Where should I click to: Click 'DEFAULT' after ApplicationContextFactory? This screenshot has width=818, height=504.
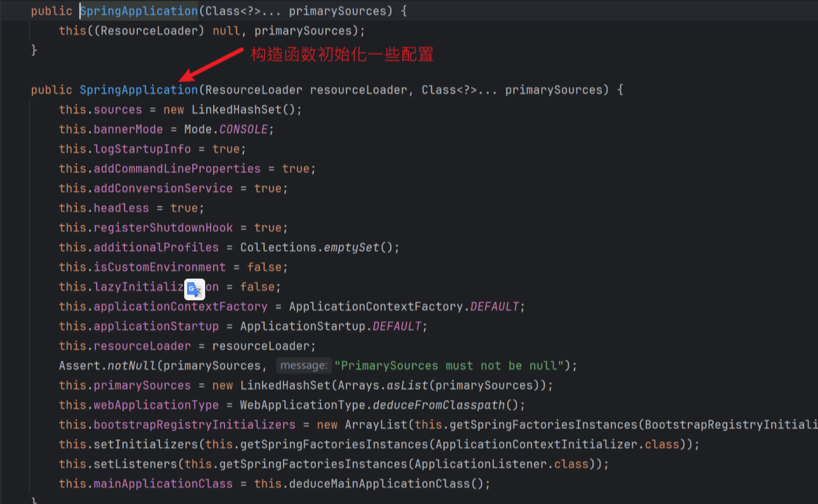[494, 306]
